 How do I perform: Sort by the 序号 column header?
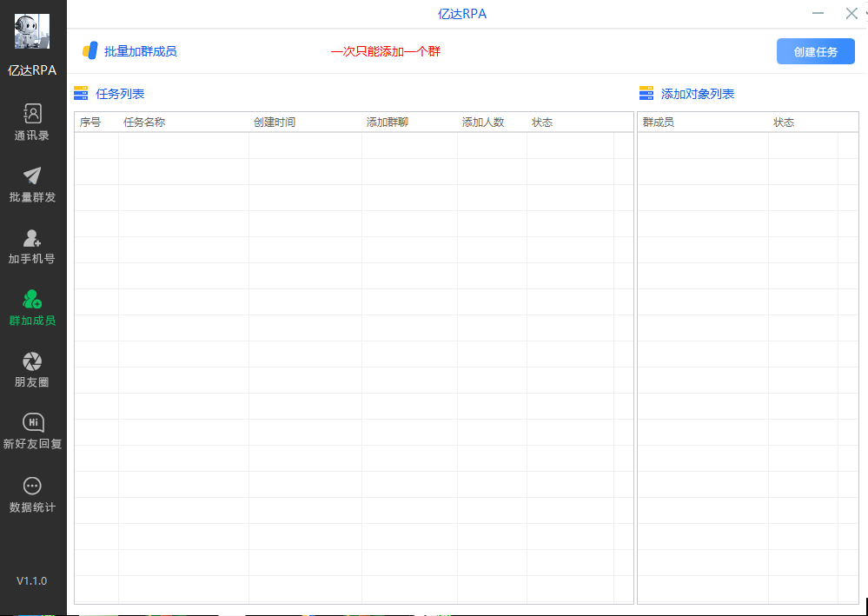pos(90,123)
